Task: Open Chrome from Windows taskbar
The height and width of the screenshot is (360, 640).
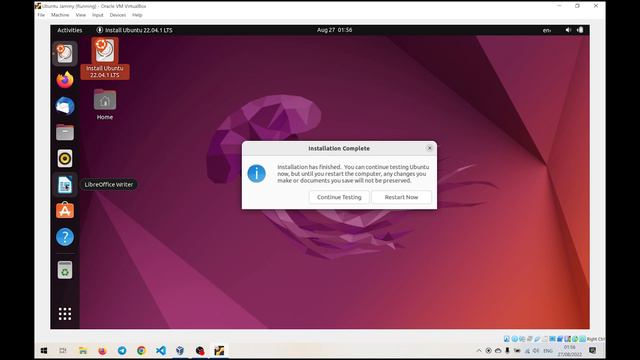Action: (x=141, y=351)
